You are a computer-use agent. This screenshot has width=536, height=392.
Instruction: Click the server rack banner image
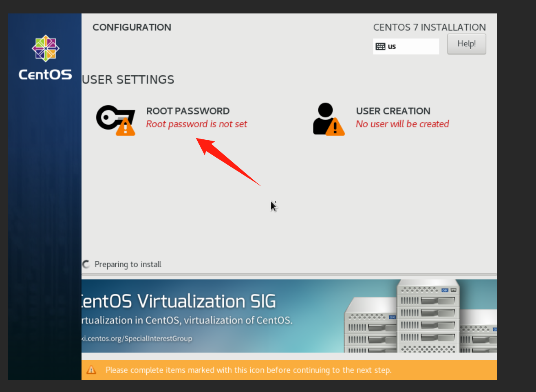[x=421, y=316]
